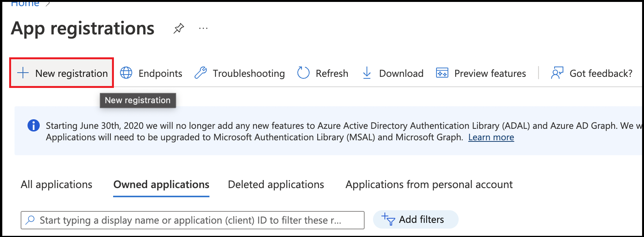Image resolution: width=644 pixels, height=237 pixels.
Task: Go to Home via the breadcrumb
Action: (25, 4)
